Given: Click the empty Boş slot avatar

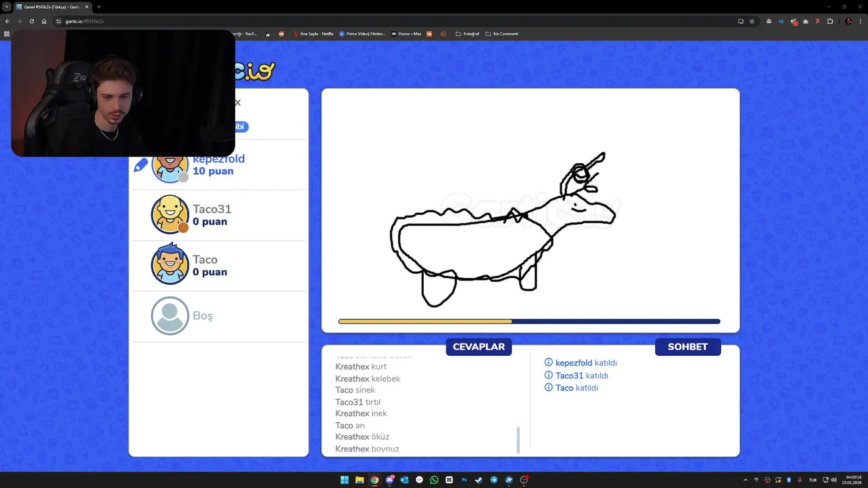Looking at the screenshot, I should coord(170,316).
